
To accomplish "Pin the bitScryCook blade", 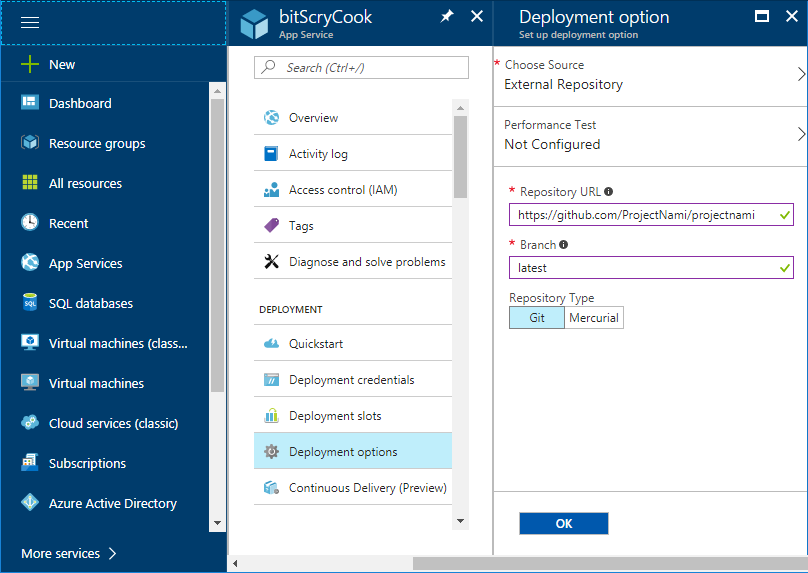I will 447,17.
